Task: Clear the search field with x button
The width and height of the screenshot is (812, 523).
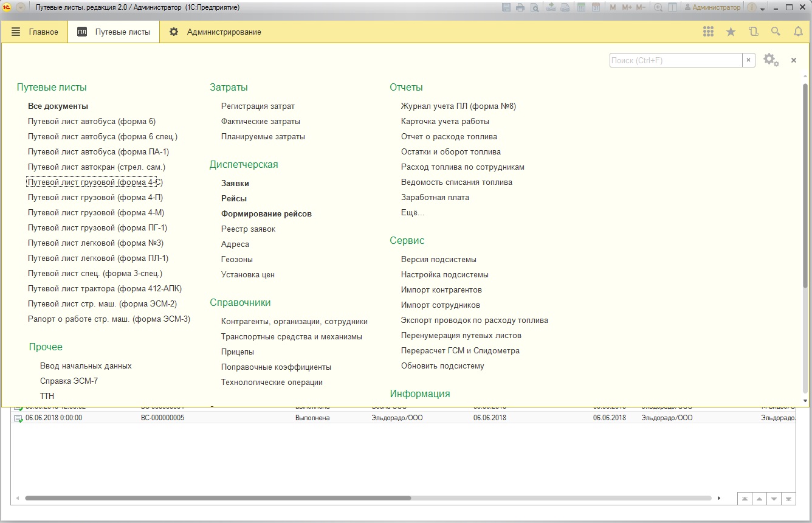Action: coord(749,60)
